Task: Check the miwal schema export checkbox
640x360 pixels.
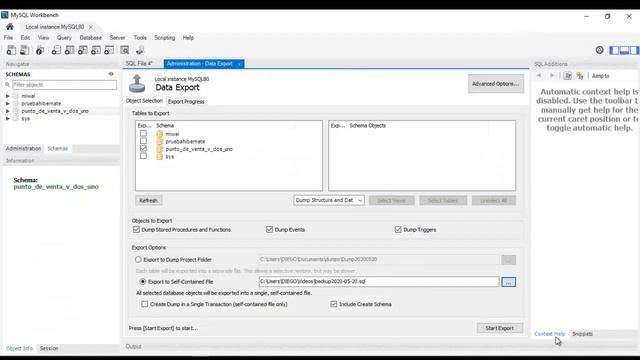Action: (143, 133)
